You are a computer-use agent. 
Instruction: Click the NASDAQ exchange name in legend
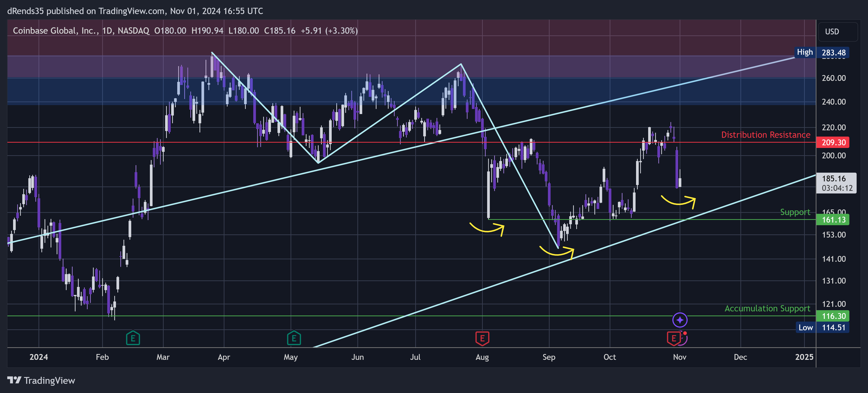pyautogui.click(x=133, y=31)
